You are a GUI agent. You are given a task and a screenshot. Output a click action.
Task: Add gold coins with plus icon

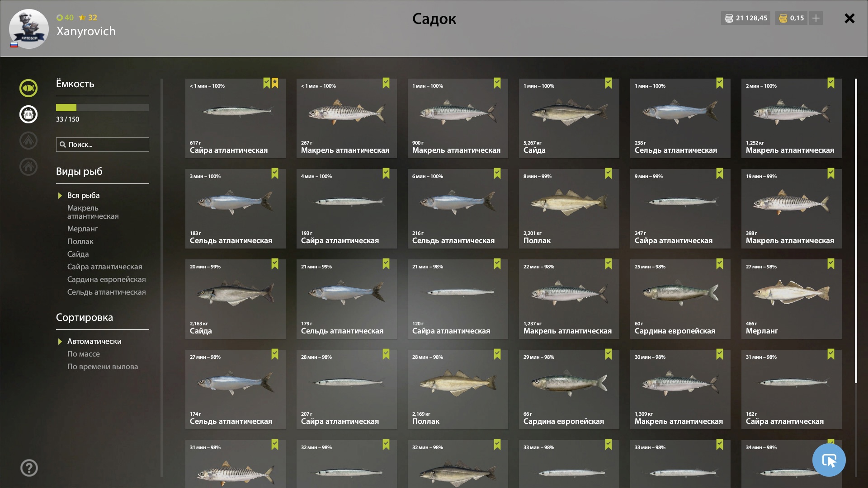coord(816,18)
